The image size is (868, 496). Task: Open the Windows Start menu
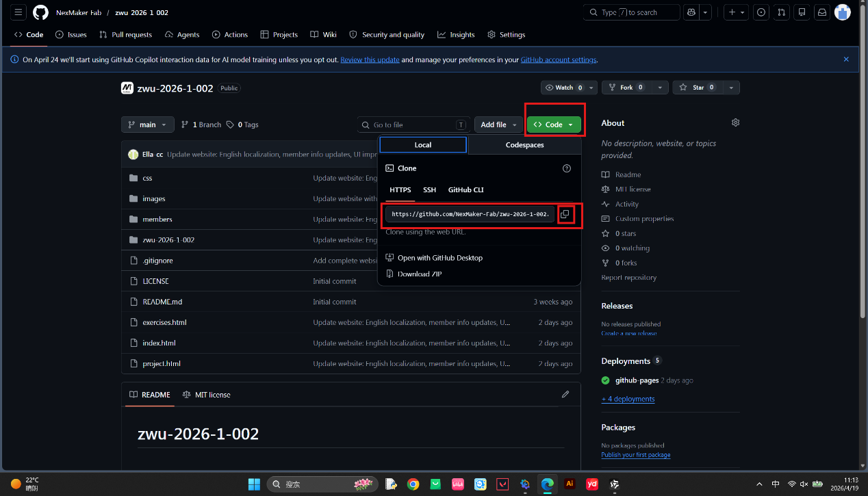click(x=254, y=484)
